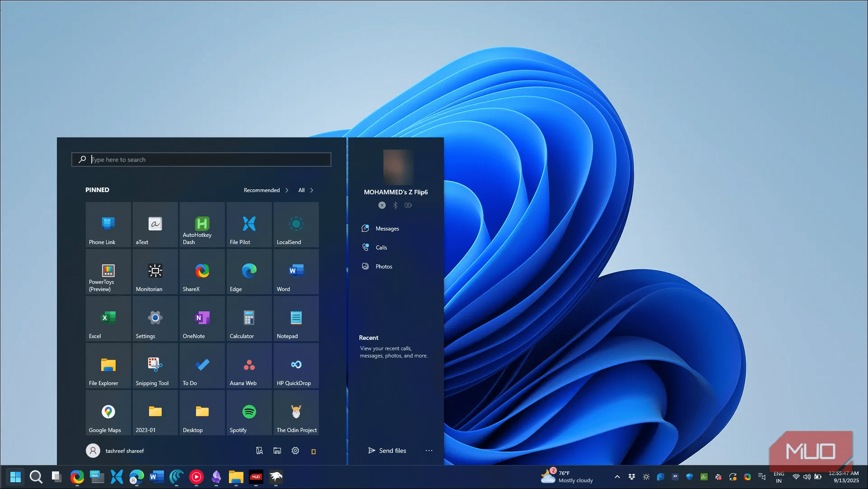Image resolution: width=868 pixels, height=489 pixels.
Task: Open HP QuickDrop pinned app
Action: pyautogui.click(x=296, y=366)
